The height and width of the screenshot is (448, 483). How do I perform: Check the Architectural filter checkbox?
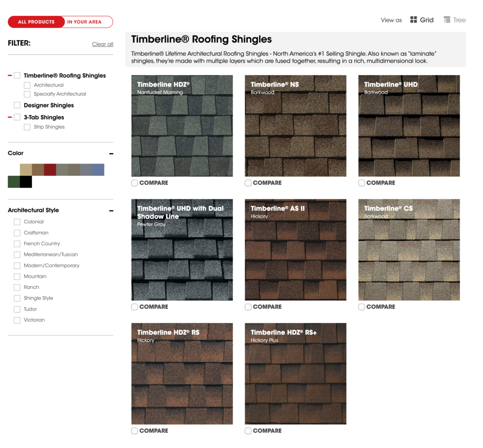[27, 85]
